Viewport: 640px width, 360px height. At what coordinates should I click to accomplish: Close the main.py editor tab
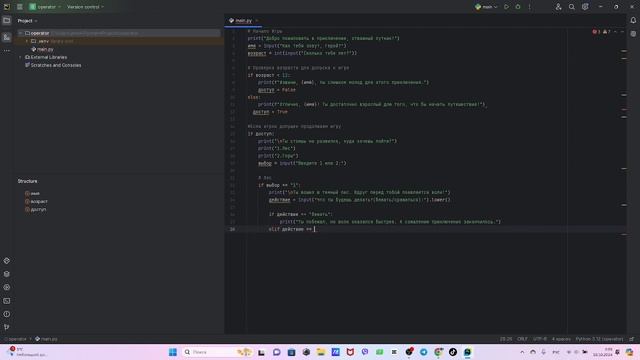click(257, 20)
